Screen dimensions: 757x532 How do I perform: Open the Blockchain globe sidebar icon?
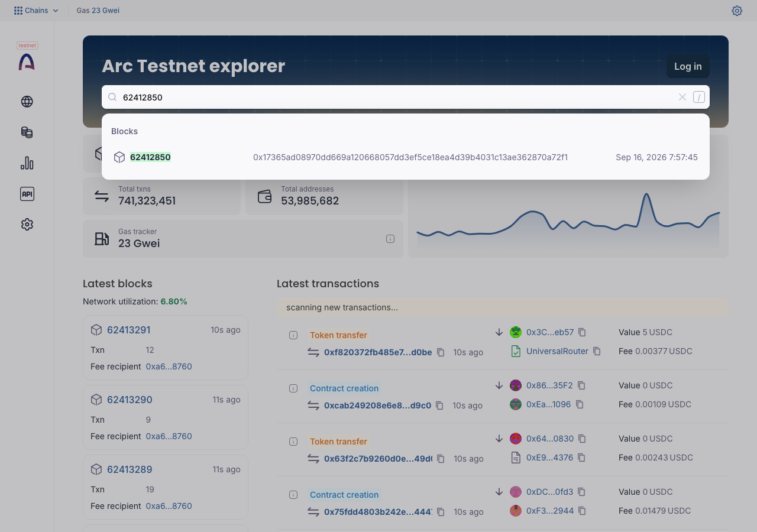click(x=27, y=102)
